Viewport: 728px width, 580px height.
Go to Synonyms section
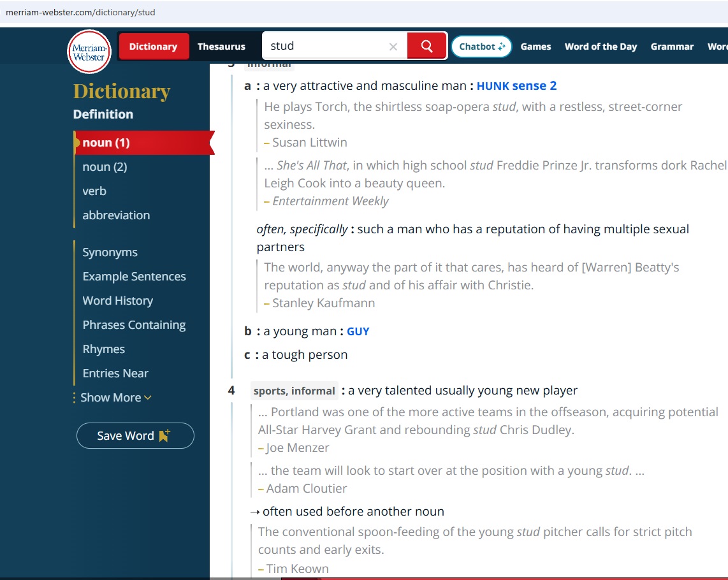[x=110, y=252]
